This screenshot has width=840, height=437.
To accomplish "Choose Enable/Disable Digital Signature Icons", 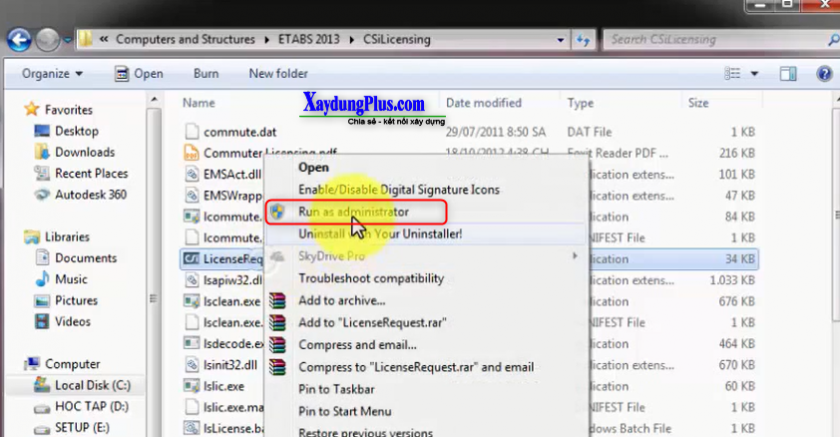I will 399,190.
